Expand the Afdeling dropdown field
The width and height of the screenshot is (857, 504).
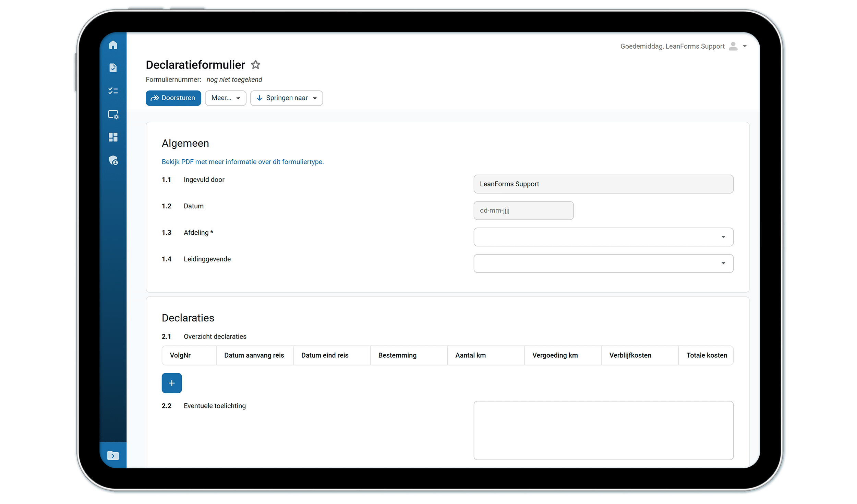point(603,237)
